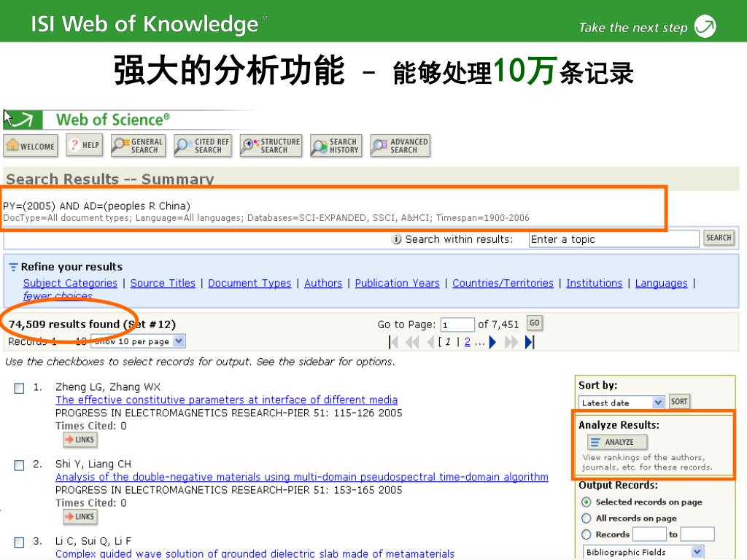Go to page 2 link
The image size is (747, 560).
468,342
